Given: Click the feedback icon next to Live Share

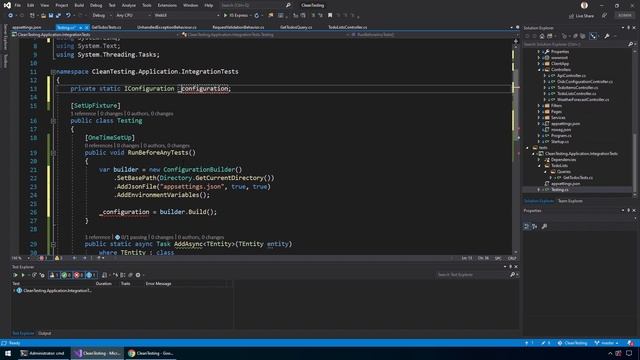Looking at the screenshot, I should pos(604,16).
